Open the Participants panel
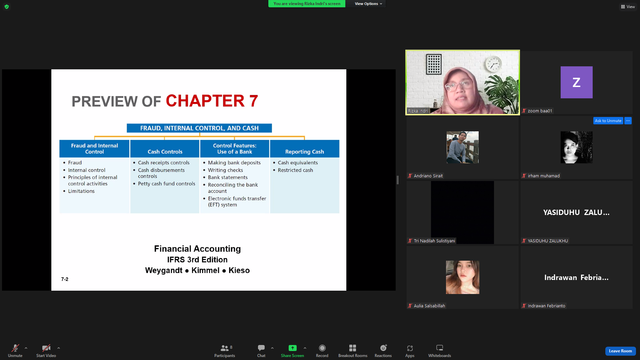 tap(224, 350)
